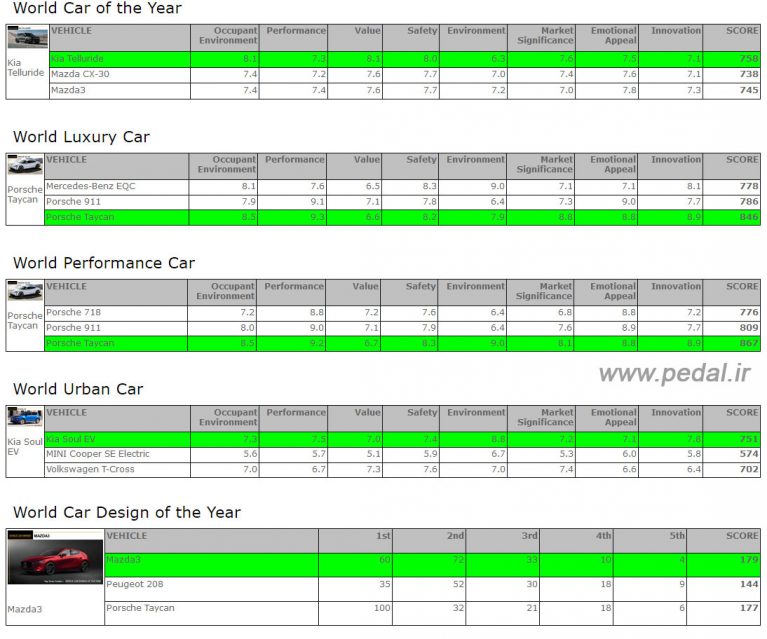The height and width of the screenshot is (639, 767).
Task: Click Porsche Taycan luxury score 846
Action: pyautogui.click(x=749, y=217)
